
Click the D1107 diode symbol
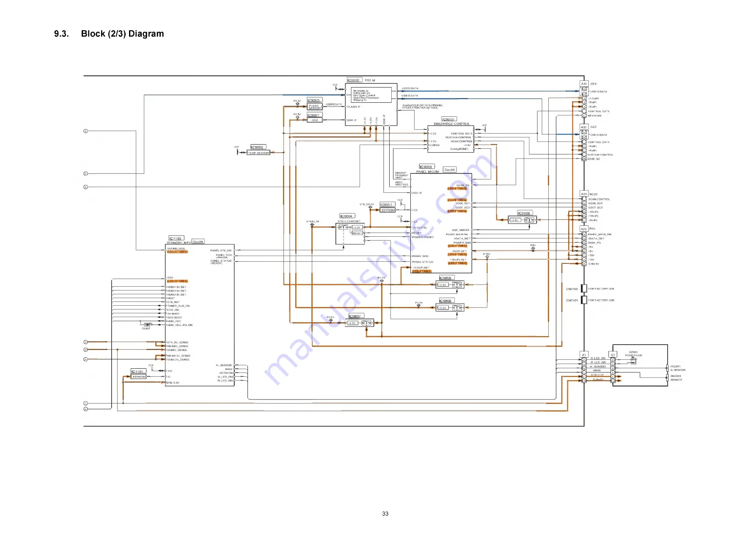coord(147,325)
